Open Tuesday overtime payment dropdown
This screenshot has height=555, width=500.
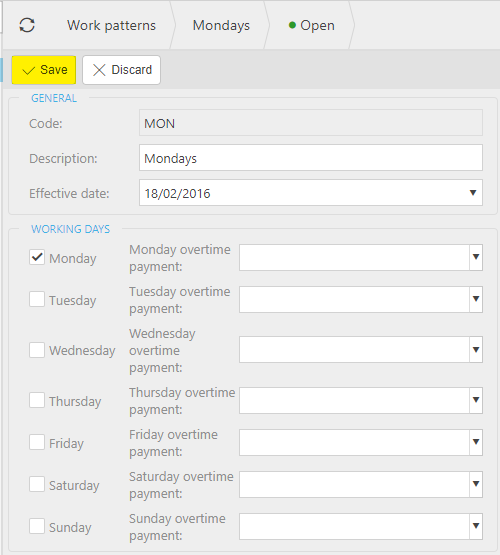tap(476, 299)
